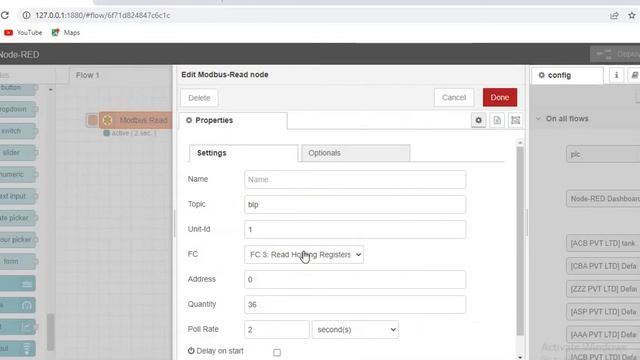
Task: Select colour picker node in palette
Action: coord(17,240)
